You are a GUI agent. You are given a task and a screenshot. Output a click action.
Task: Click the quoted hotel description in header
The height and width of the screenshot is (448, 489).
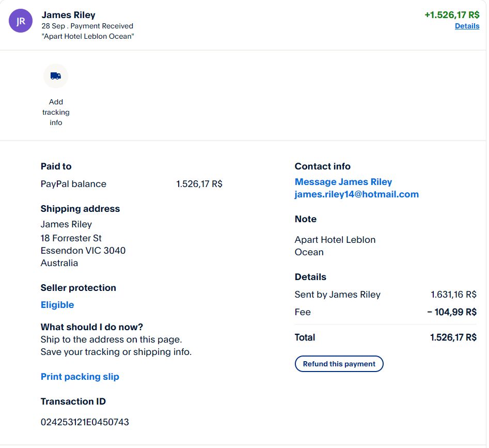pos(88,36)
